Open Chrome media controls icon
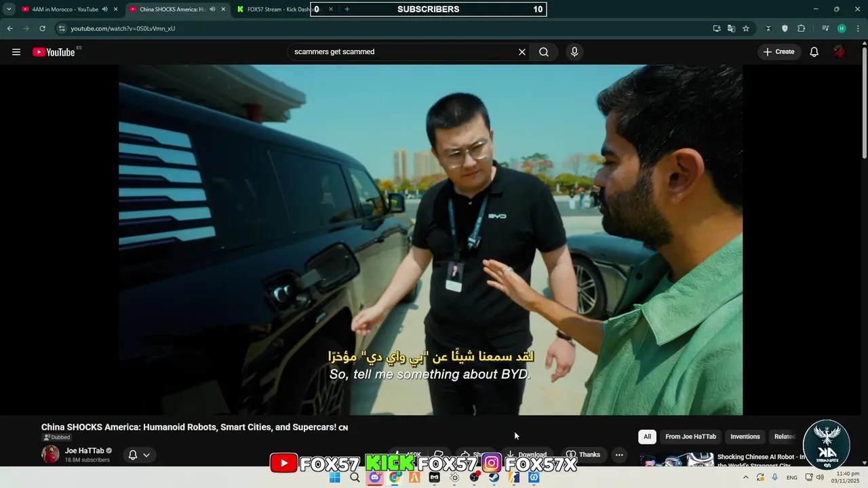 (825, 28)
